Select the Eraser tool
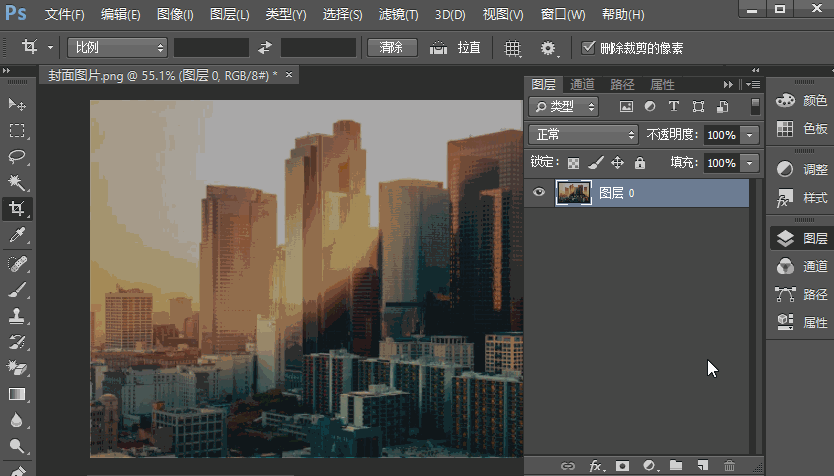 [x=17, y=368]
